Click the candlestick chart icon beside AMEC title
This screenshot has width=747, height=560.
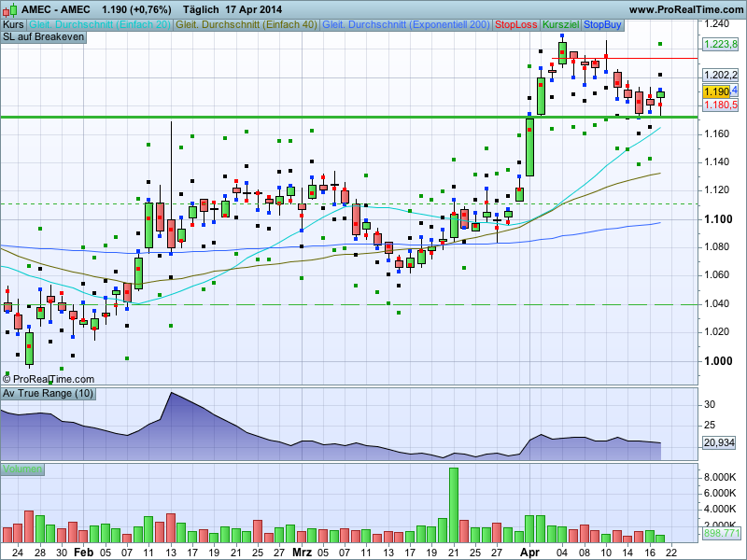(10, 9)
